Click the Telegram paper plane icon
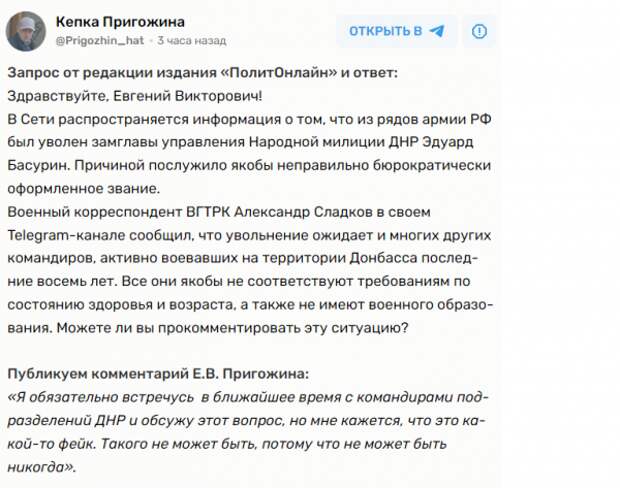Image resolution: width=620 pixels, height=488 pixels. point(437,31)
